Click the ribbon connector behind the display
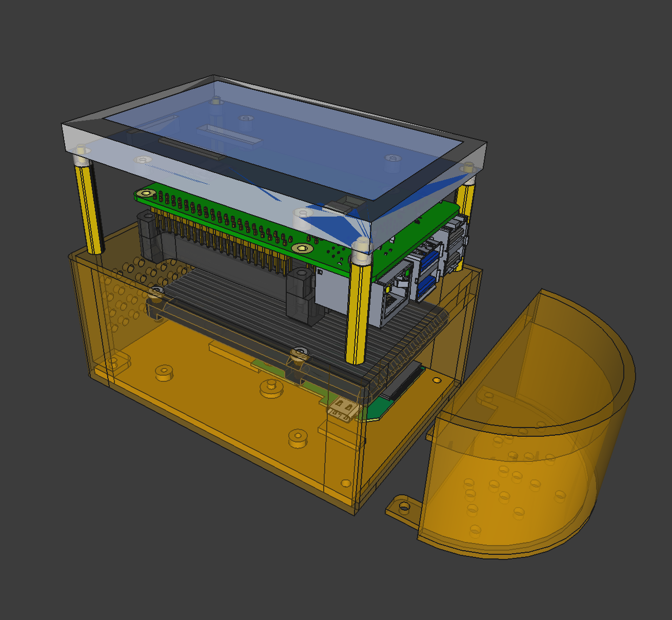This screenshot has width=672, height=620. coord(229,137)
